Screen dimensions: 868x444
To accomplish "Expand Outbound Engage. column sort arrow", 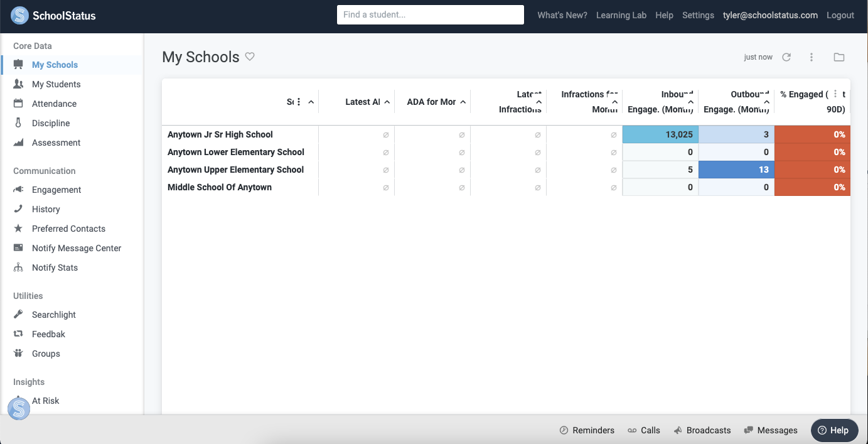I will coord(767,102).
